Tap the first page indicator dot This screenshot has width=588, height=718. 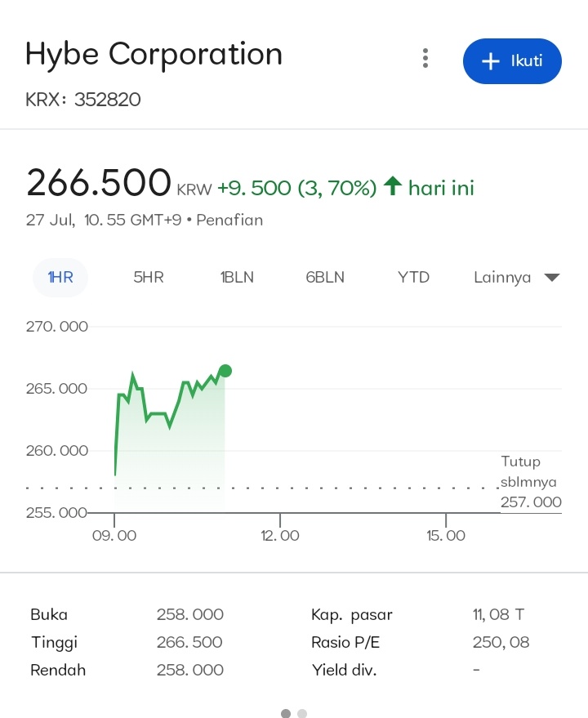(286, 713)
